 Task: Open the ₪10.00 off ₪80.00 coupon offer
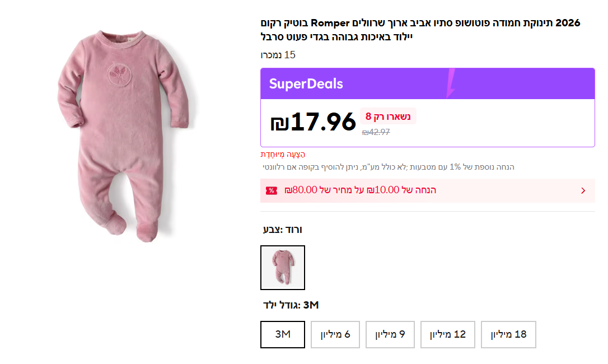(361, 190)
